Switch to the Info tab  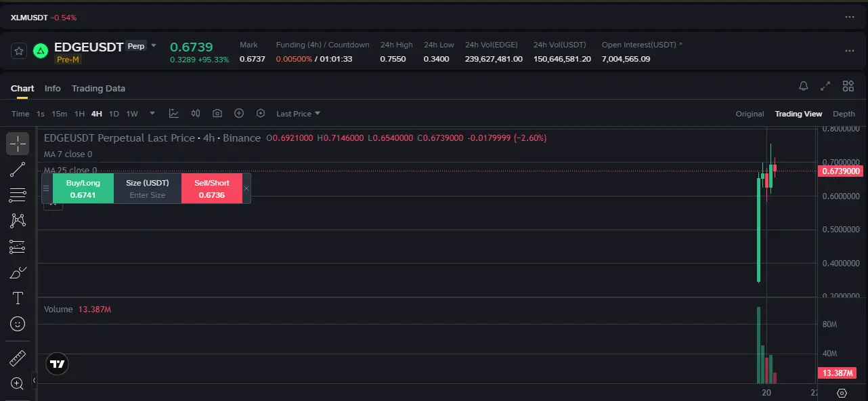pyautogui.click(x=53, y=88)
